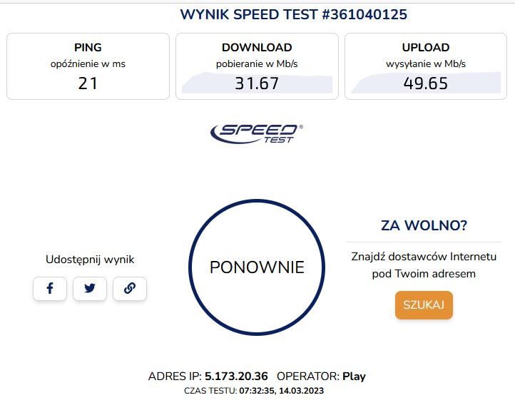Image resolution: width=515 pixels, height=420 pixels.
Task: Click the Udostępnij wynik label
Action: pos(90,260)
